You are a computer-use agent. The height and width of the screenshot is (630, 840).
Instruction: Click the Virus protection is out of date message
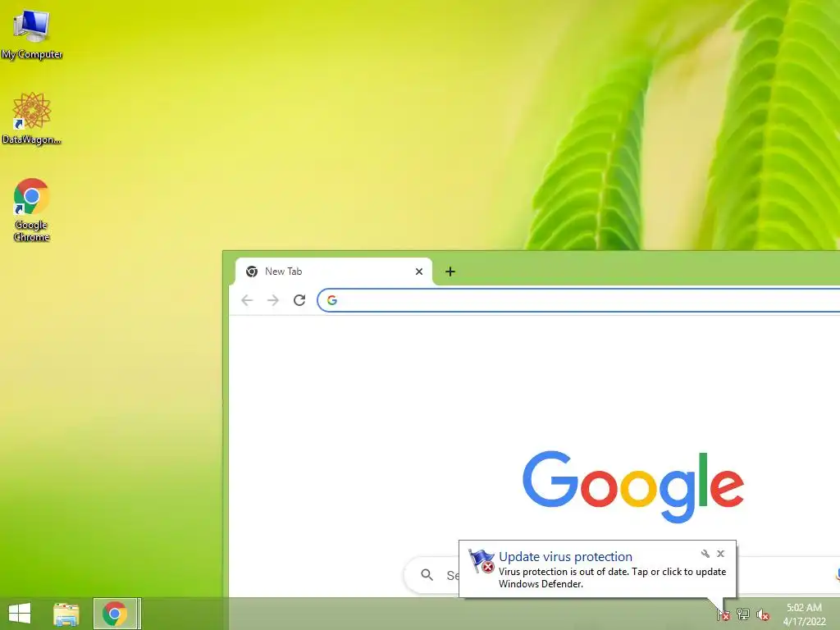[612, 577]
